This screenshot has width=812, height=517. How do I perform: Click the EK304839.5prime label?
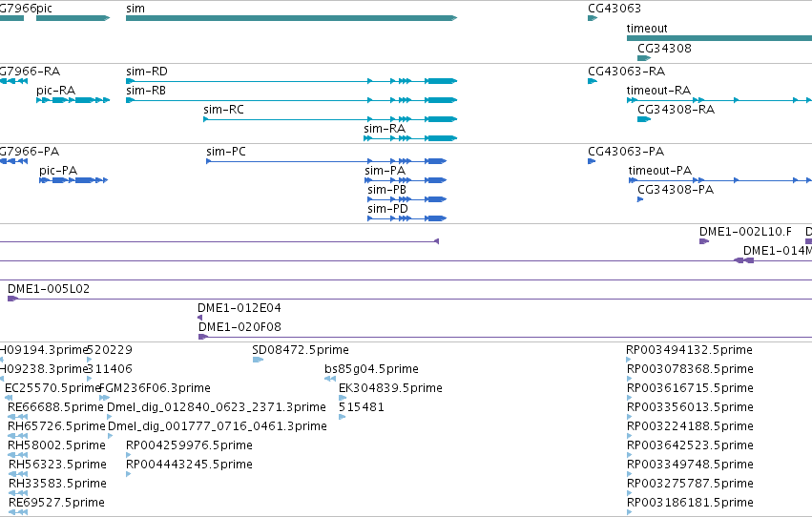(x=390, y=388)
